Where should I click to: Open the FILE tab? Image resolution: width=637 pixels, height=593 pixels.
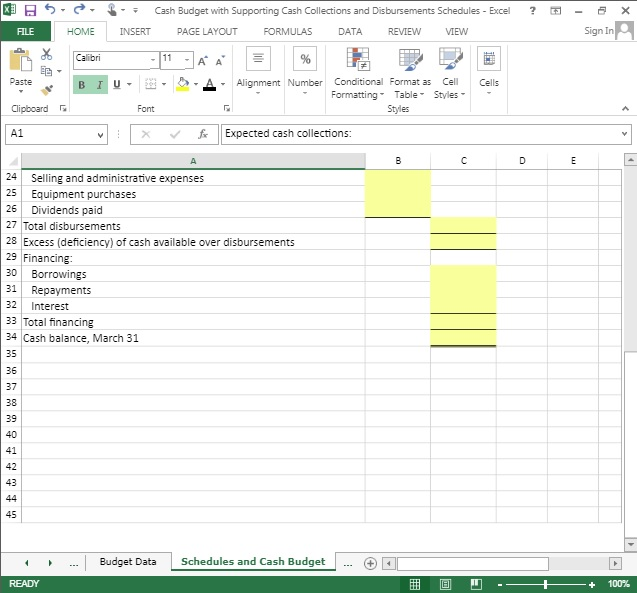(x=26, y=32)
